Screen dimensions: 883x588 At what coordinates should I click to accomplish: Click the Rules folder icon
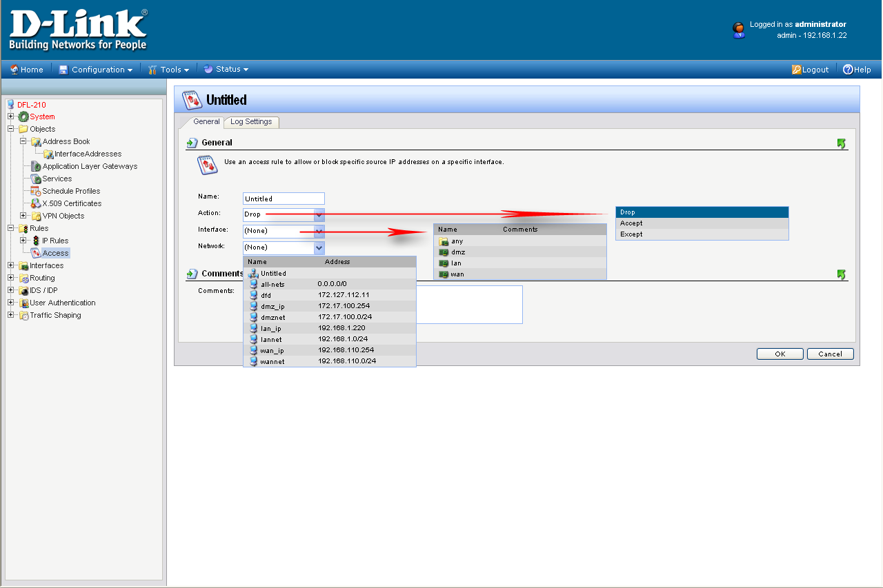[x=23, y=228]
